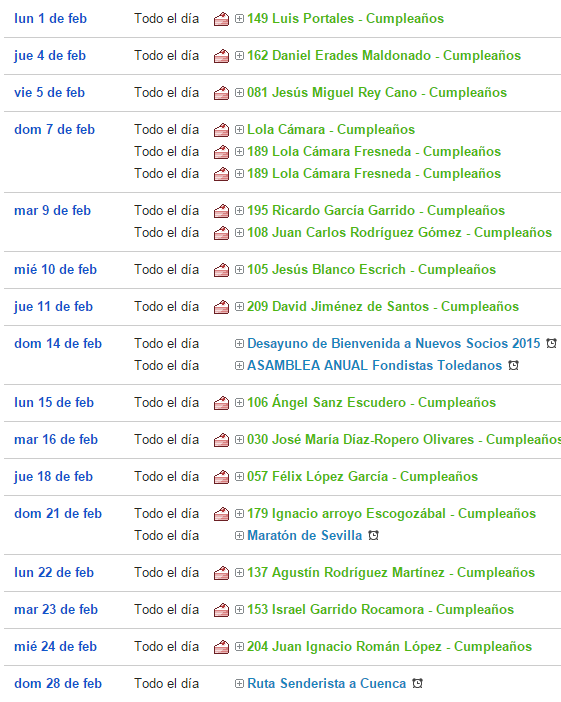Screen dimensions: 561x702
Task: Select the mar 23 de feb date
Action: 56,610
